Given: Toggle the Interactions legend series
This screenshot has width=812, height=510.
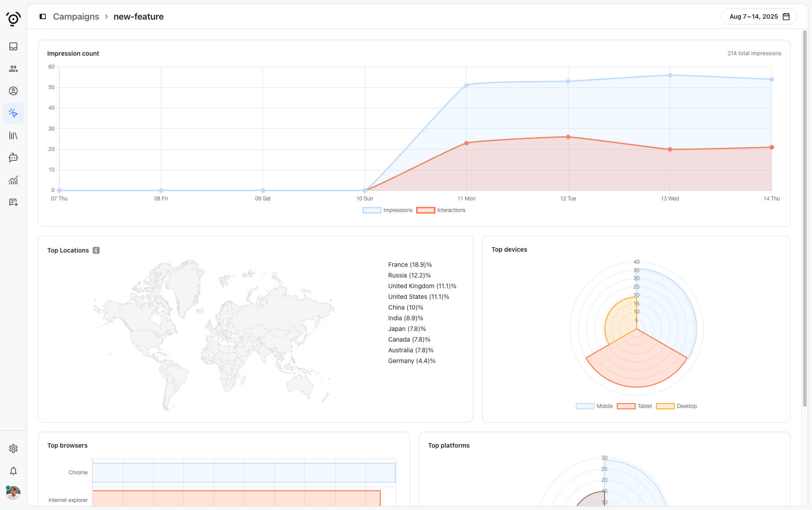Looking at the screenshot, I should (441, 210).
